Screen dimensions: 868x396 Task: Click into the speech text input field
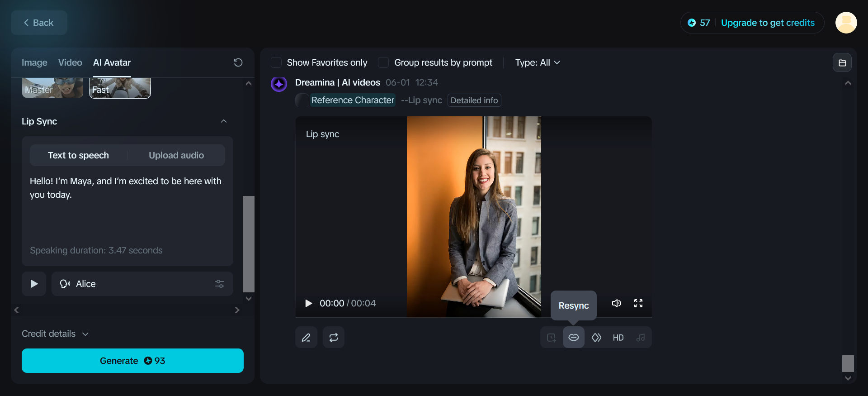point(127,208)
